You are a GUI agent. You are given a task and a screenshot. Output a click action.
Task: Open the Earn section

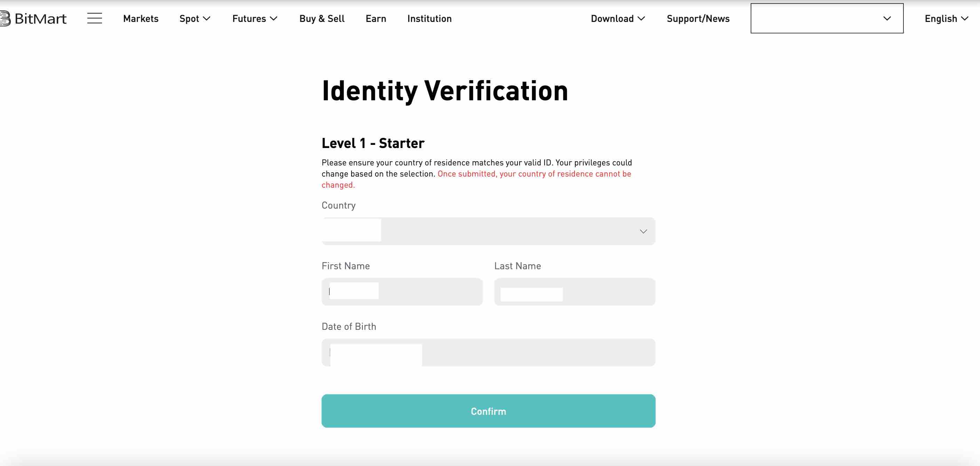(376, 18)
